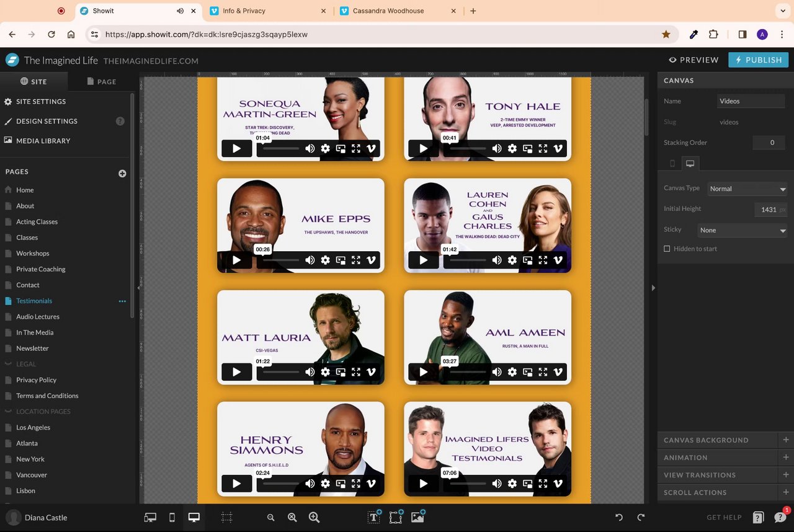Click the Get Help link
Viewport: 794px width, 532px height.
point(724,518)
